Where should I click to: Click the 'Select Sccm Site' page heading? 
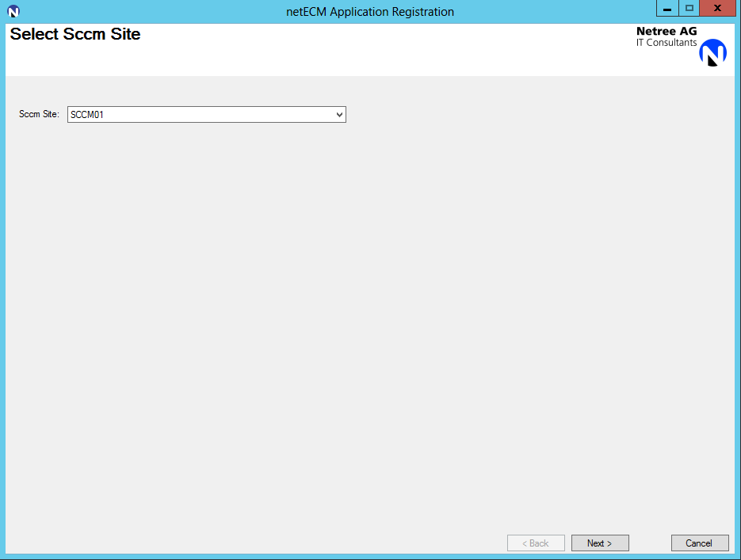tap(75, 34)
